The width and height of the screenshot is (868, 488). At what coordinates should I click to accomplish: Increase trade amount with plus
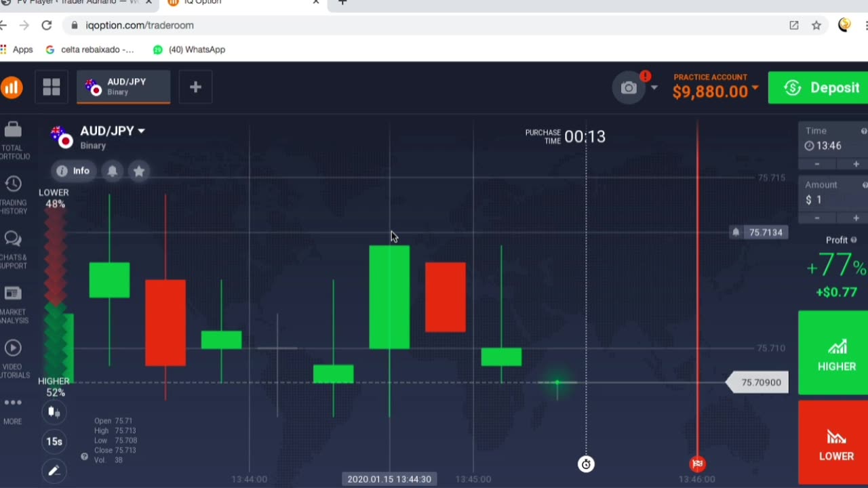pos(856,218)
